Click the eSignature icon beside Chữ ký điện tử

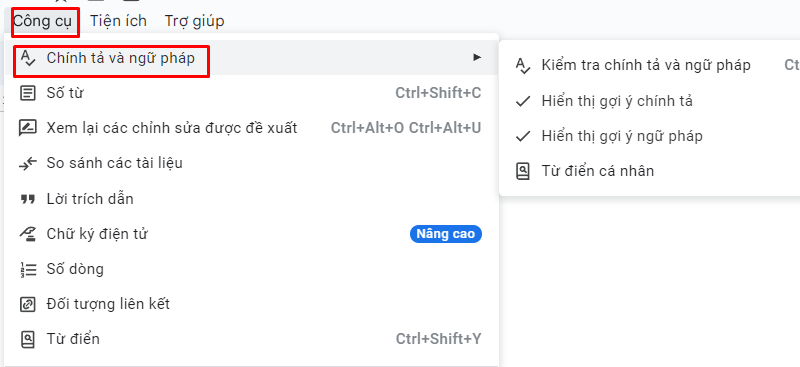coord(28,234)
